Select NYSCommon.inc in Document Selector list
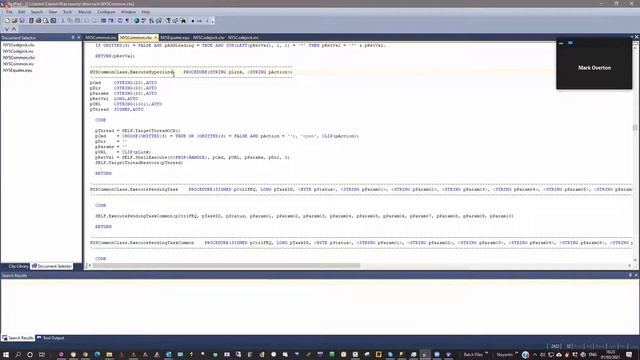 pyautogui.click(x=18, y=64)
